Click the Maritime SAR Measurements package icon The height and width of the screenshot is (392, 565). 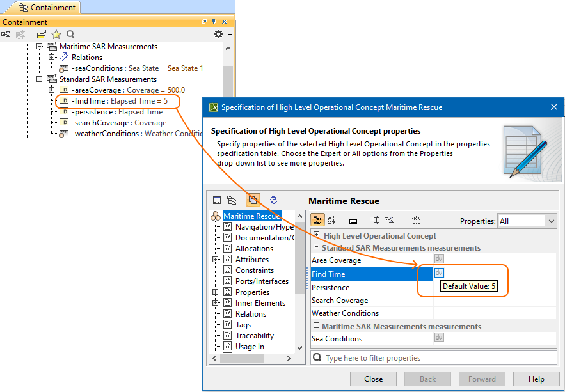pos(52,47)
